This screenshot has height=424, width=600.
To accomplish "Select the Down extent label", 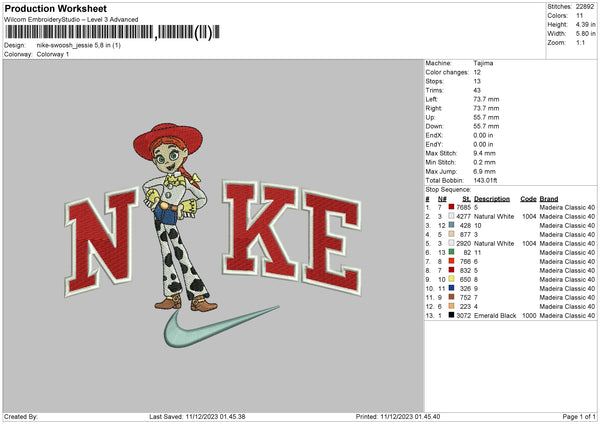I will 434,126.
